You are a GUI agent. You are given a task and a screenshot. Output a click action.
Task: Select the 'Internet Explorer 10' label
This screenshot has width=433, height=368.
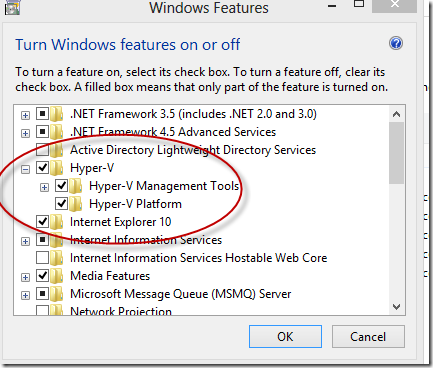[x=121, y=222]
